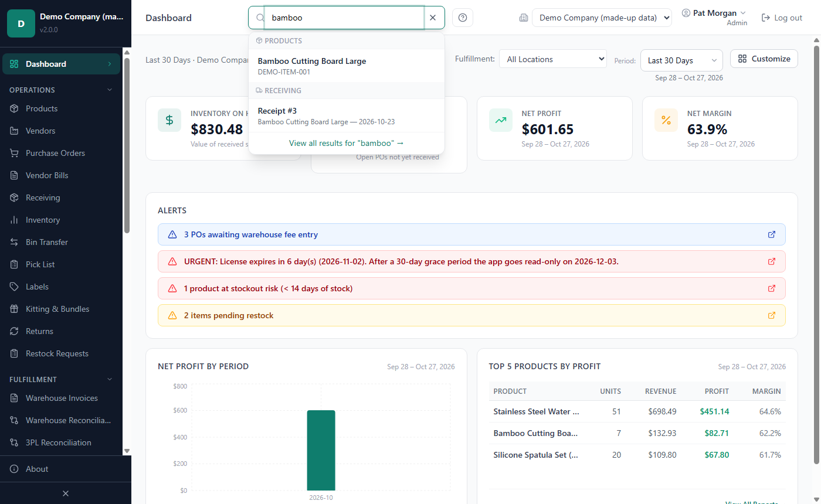Open external link for pending restock alert
Screen dimensions: 821x504
click(772, 315)
